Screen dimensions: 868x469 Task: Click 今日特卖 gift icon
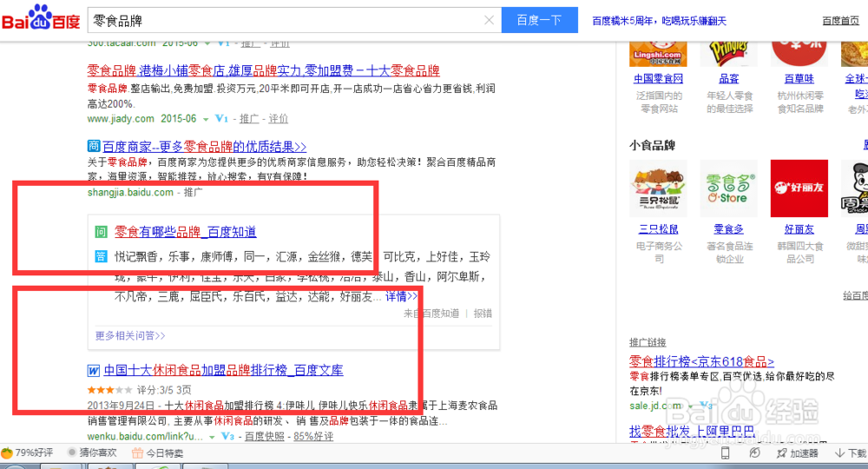point(138,453)
